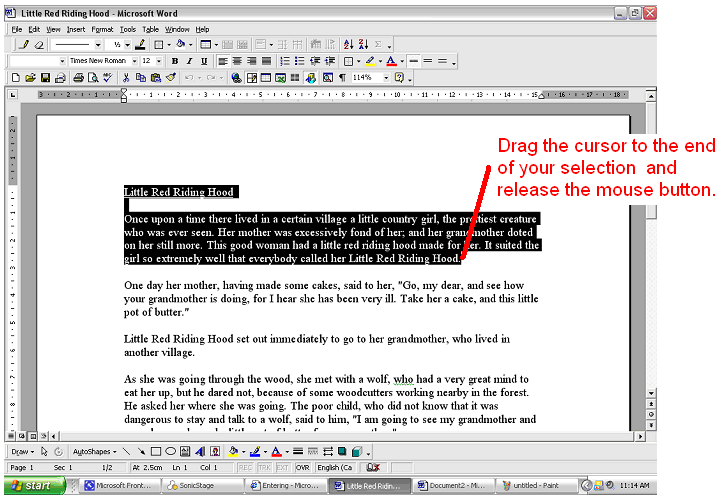Insert a Microsoft Excel worksheet
Image resolution: width=722 pixels, height=501 pixels.
pyautogui.click(x=280, y=78)
